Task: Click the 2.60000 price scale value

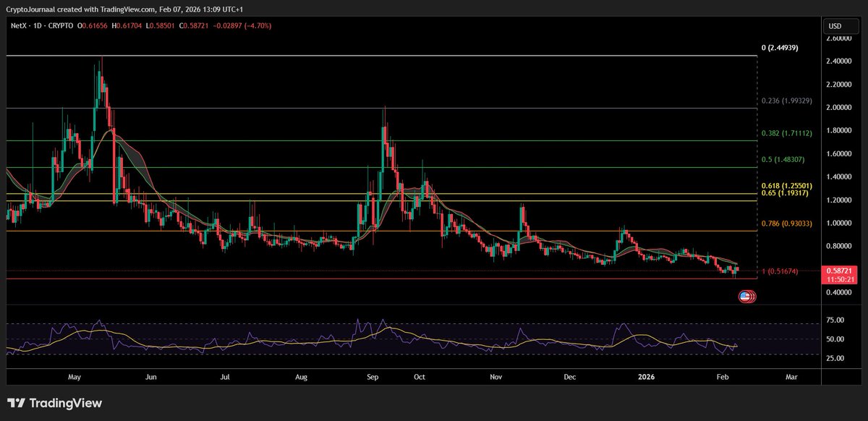Action: tap(838, 38)
